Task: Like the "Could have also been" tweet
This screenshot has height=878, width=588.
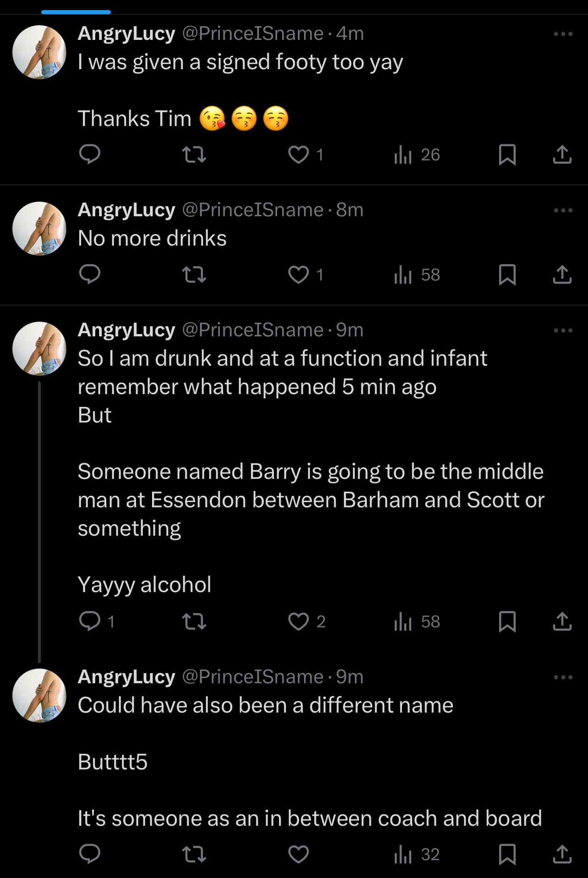Action: pyautogui.click(x=299, y=854)
